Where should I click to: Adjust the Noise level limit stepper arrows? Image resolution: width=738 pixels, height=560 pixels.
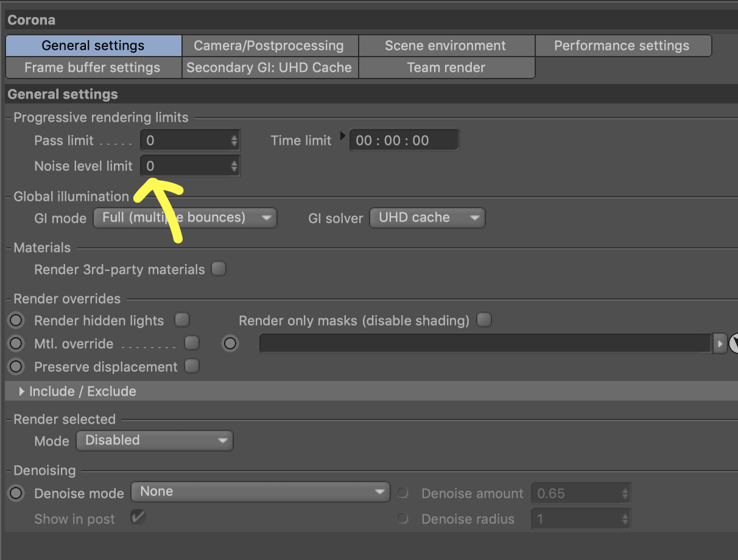(x=234, y=166)
